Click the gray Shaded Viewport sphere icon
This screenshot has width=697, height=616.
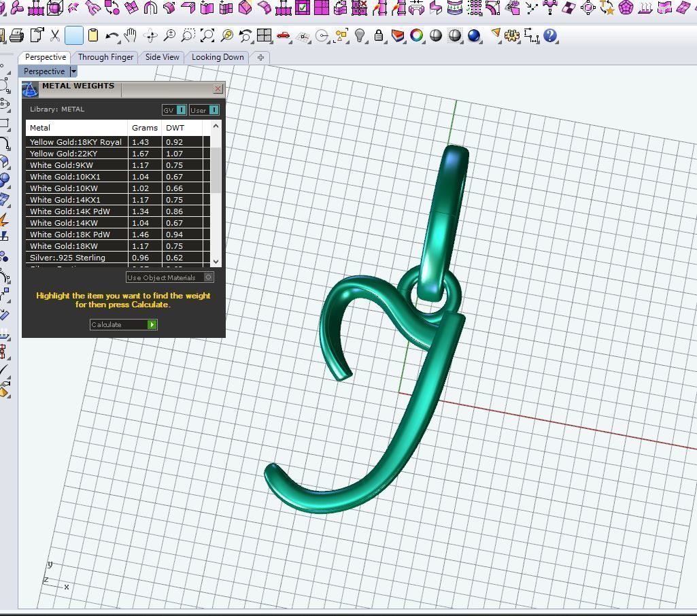coord(436,35)
